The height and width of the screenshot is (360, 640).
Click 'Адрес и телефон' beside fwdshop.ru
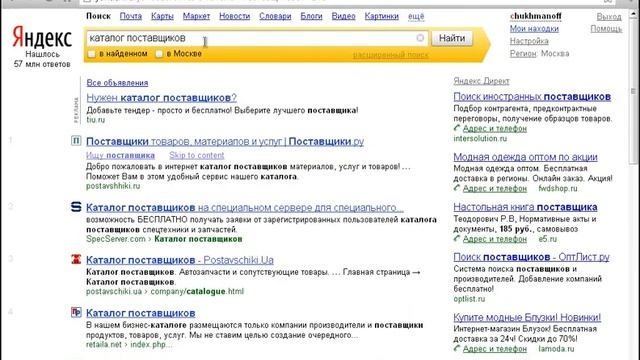pyautogui.click(x=495, y=189)
